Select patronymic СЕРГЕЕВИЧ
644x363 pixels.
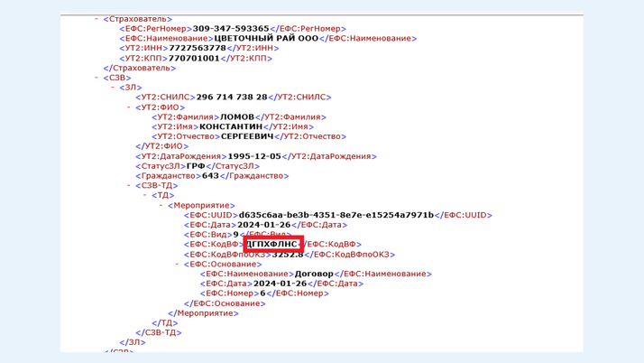247,136
